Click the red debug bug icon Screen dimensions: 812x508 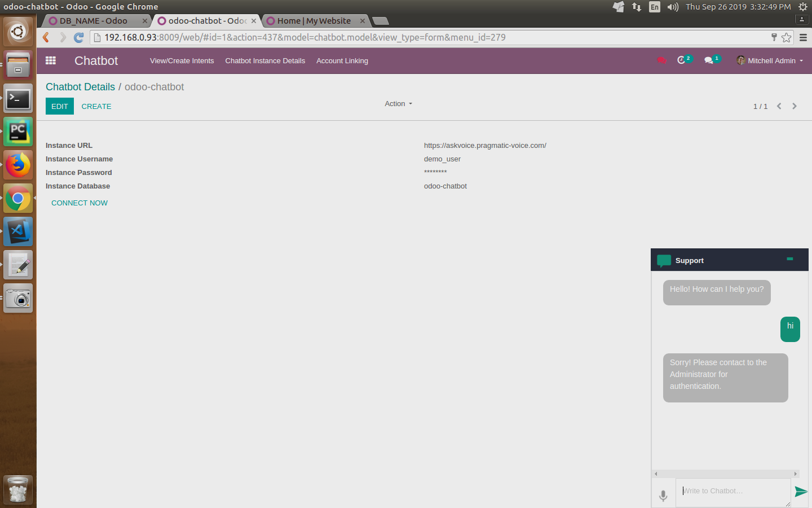[x=661, y=60]
